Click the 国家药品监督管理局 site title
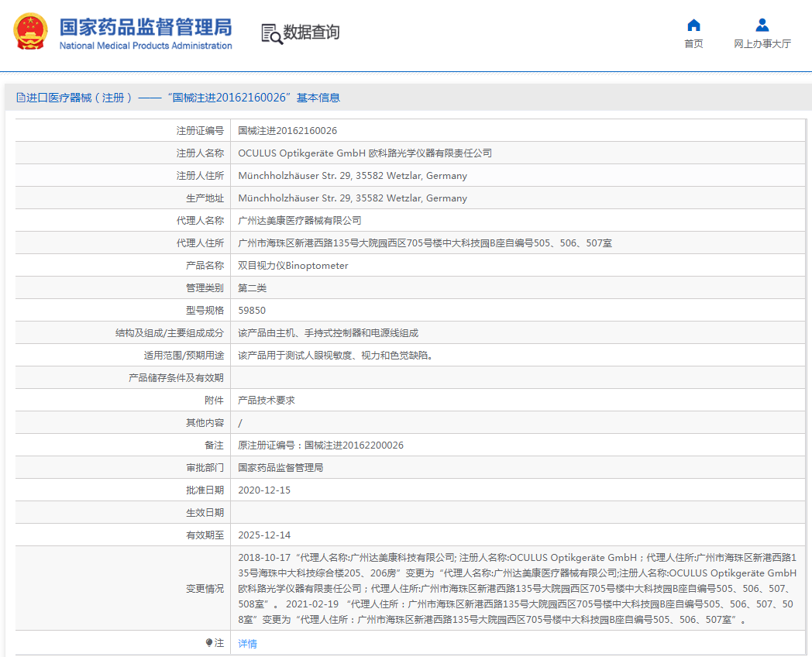This screenshot has width=812, height=657. 146,26
